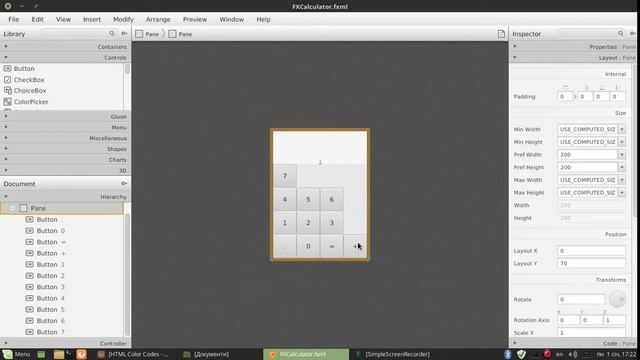Open the Window menu
Image resolution: width=640 pixels, height=360 pixels.
coord(231,19)
